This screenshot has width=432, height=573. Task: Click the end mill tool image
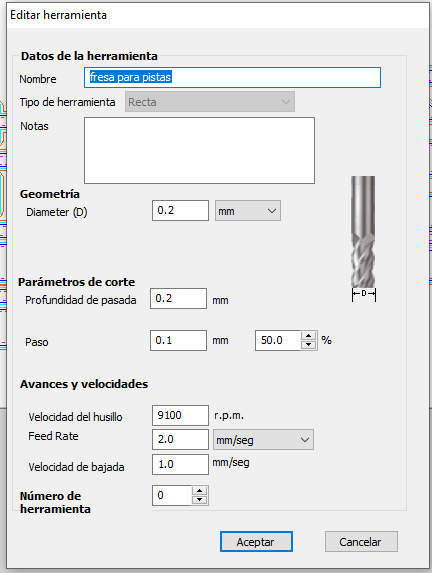tap(363, 238)
